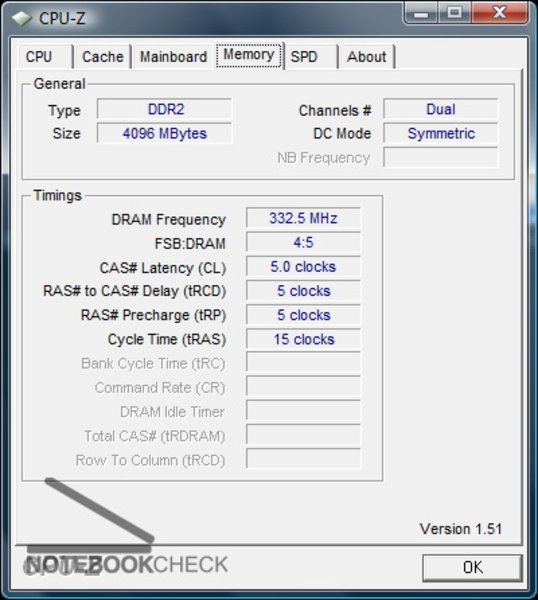
Task: Open the Cache tab
Action: coord(103,57)
